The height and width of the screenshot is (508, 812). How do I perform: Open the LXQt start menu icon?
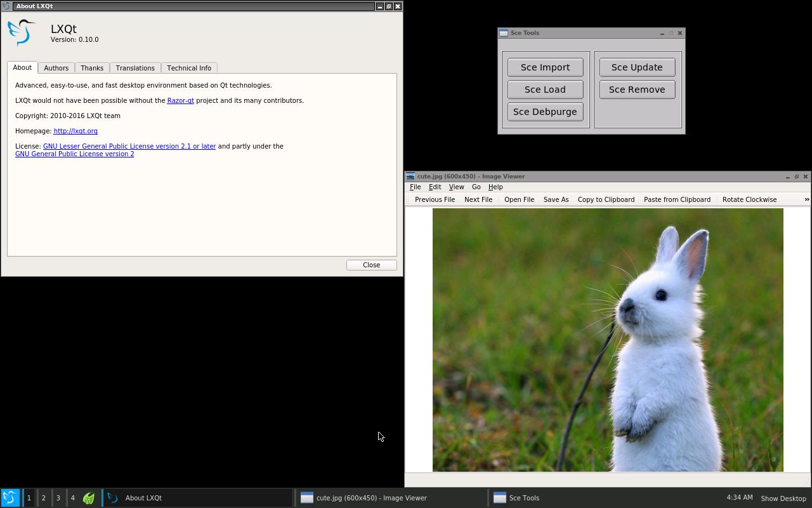tap(10, 498)
